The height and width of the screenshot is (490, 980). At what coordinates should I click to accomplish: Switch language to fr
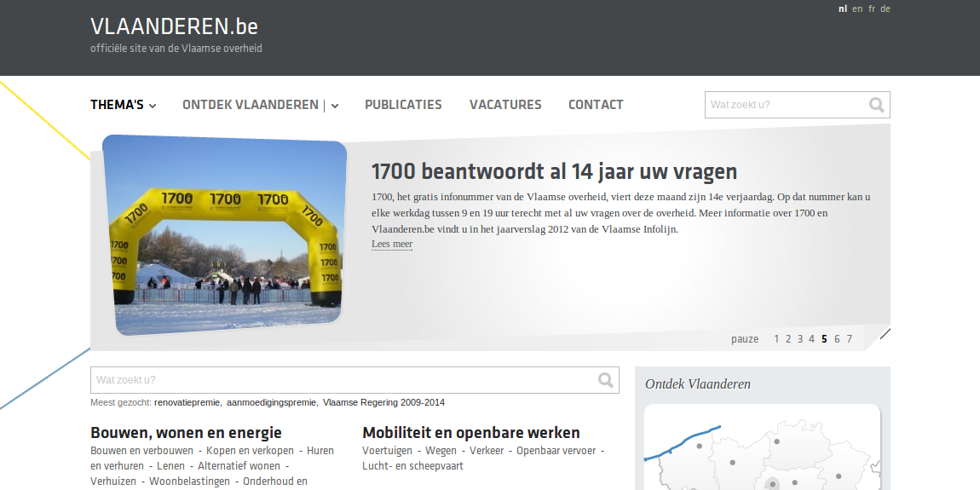tap(872, 9)
